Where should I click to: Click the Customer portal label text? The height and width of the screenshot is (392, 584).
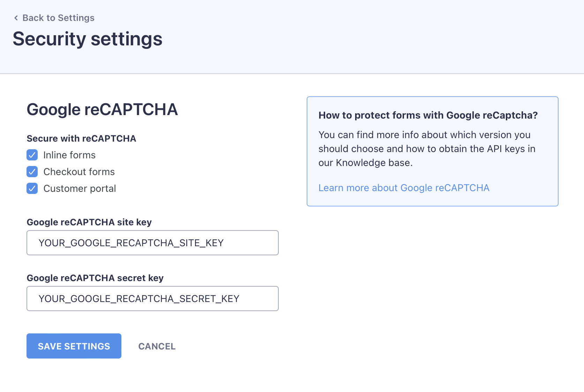pos(80,188)
